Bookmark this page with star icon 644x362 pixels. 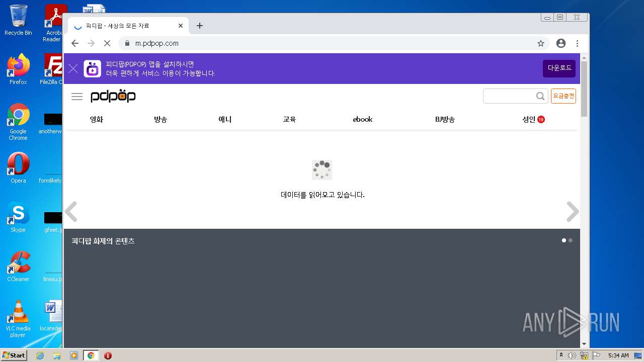pyautogui.click(x=541, y=43)
